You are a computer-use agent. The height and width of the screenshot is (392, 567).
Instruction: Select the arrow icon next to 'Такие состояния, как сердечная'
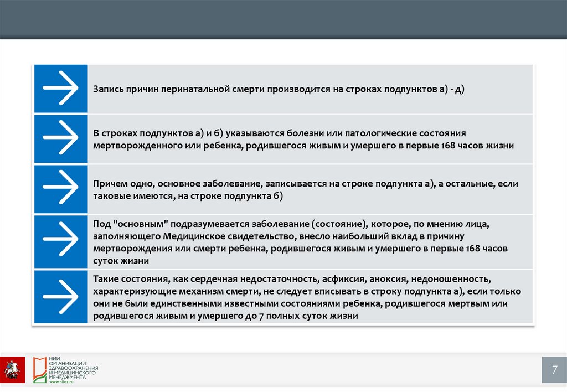(60, 296)
